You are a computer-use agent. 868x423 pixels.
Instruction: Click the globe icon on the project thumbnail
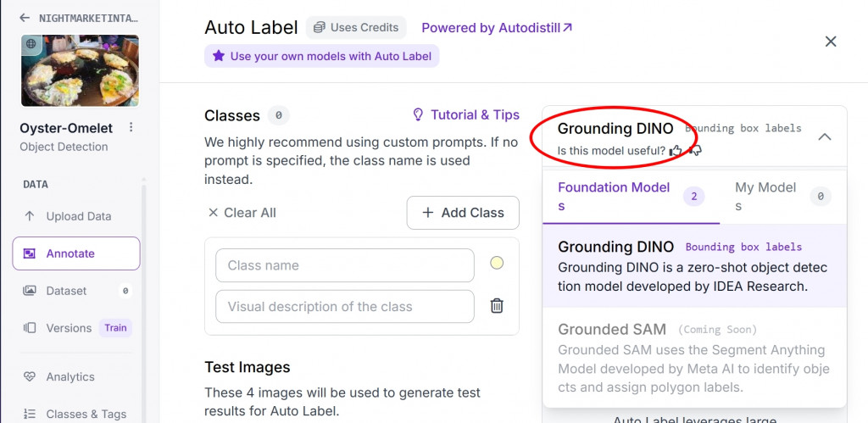click(x=32, y=43)
